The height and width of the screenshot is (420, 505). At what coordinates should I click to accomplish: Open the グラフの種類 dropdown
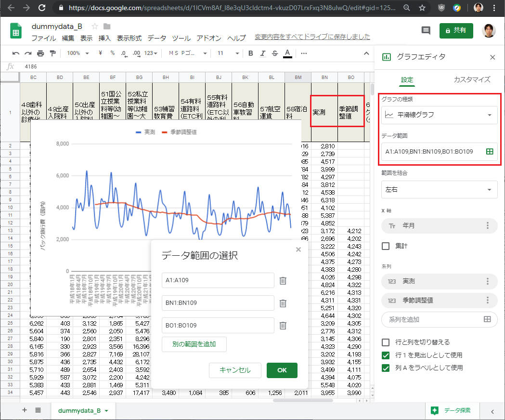click(439, 115)
